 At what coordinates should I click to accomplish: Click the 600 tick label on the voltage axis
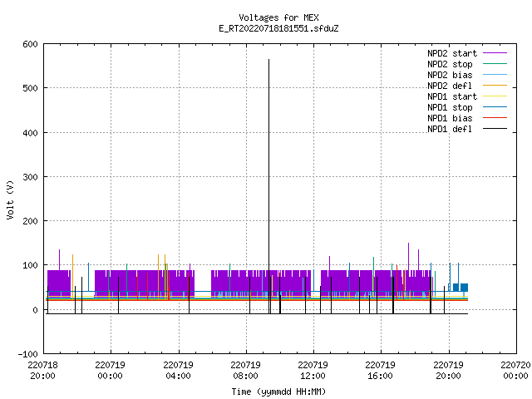(x=31, y=44)
